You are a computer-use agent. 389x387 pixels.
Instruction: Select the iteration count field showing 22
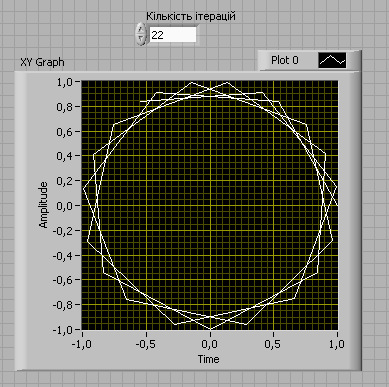[x=172, y=35]
